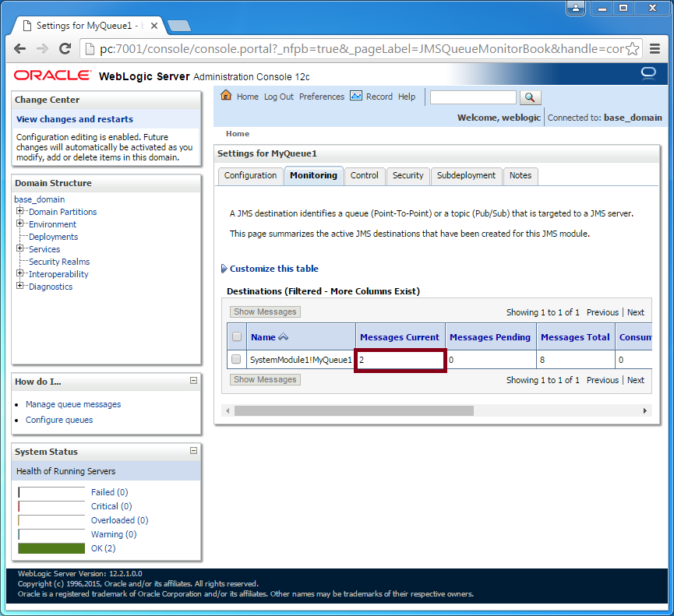674x616 pixels.
Task: Click the browser forward arrow
Action: 42,49
